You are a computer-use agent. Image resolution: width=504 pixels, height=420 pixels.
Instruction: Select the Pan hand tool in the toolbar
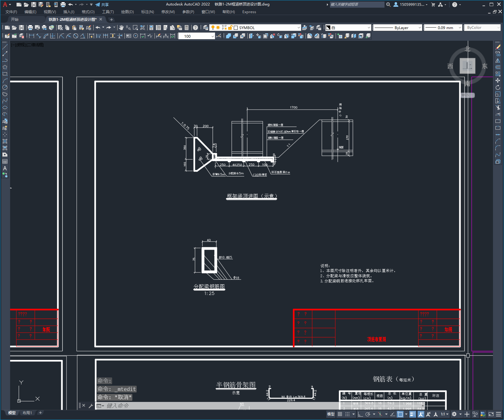(x=121, y=28)
